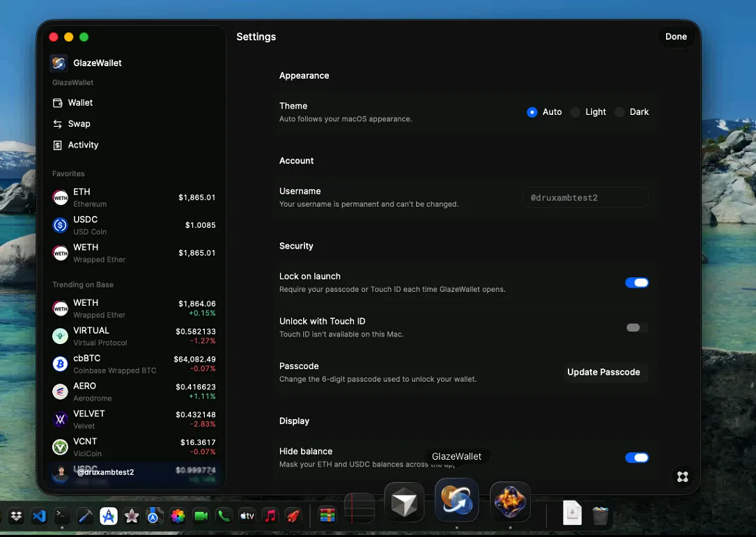Click the Wallet card icon in sidebar
The image size is (756, 537).
[x=57, y=102]
